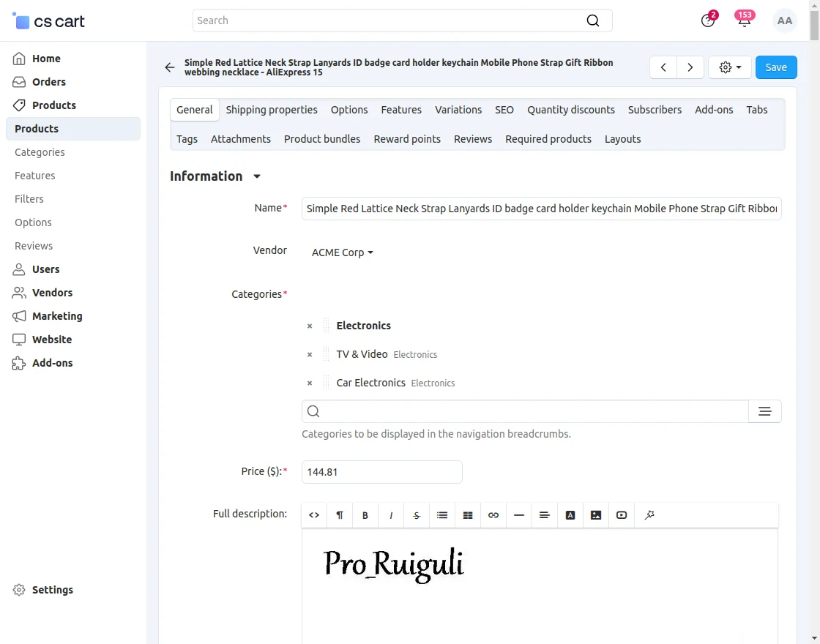This screenshot has height=644, width=820.
Task: Open the Tags tab
Action: pyautogui.click(x=187, y=139)
